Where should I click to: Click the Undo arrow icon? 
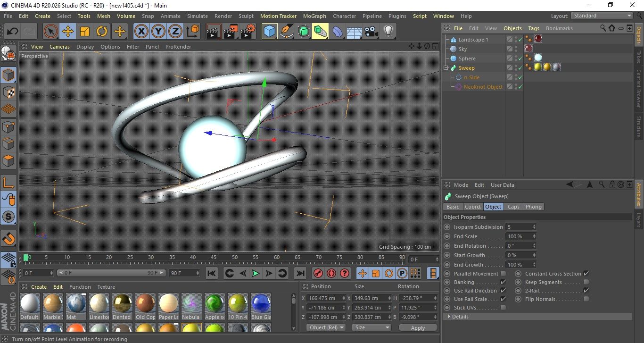[x=12, y=32]
